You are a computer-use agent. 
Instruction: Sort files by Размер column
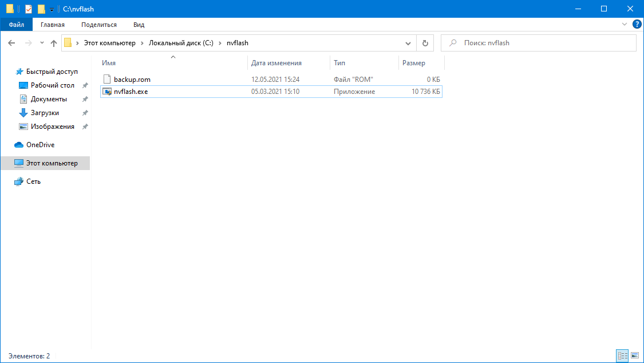click(421, 63)
